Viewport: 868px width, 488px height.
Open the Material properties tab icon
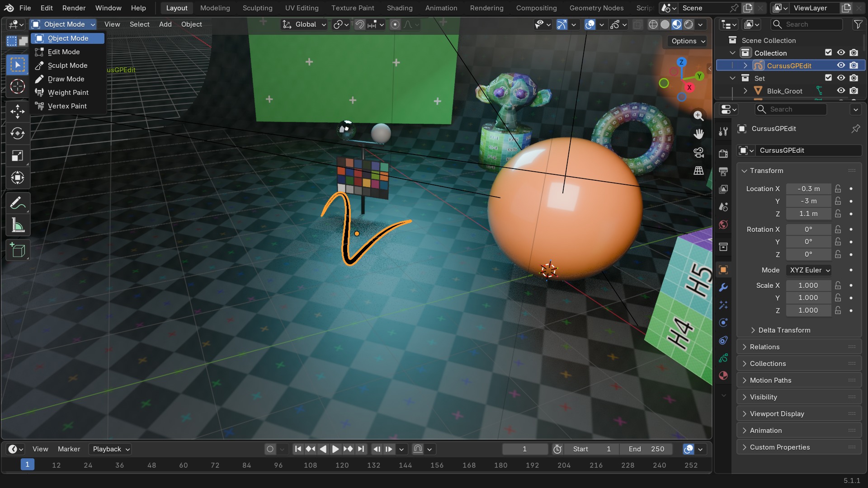[723, 375]
